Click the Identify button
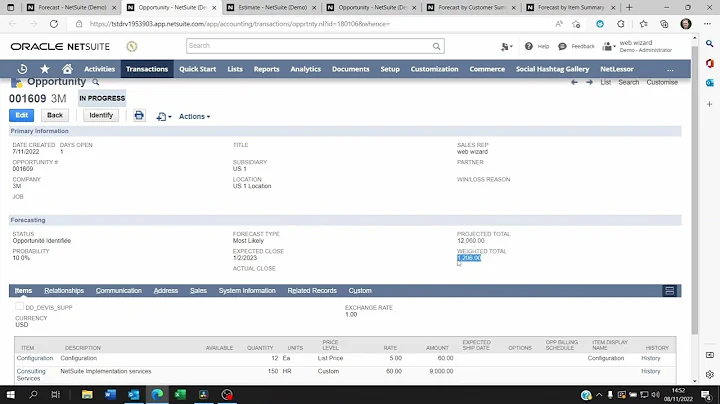 pyautogui.click(x=101, y=115)
